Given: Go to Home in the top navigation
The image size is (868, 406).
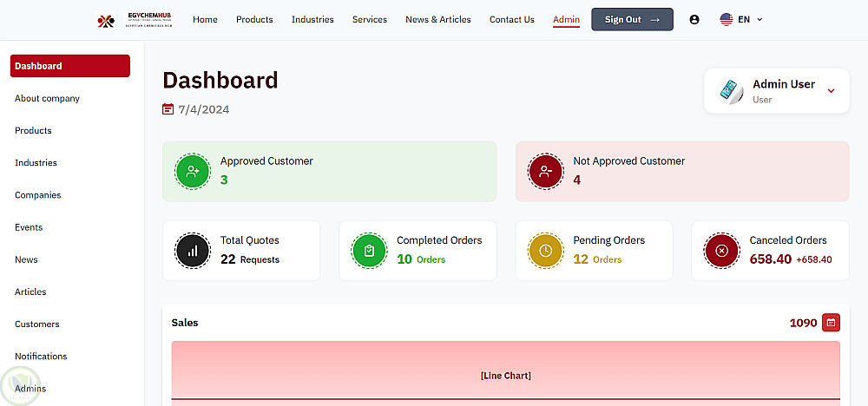Looking at the screenshot, I should click(x=205, y=19).
